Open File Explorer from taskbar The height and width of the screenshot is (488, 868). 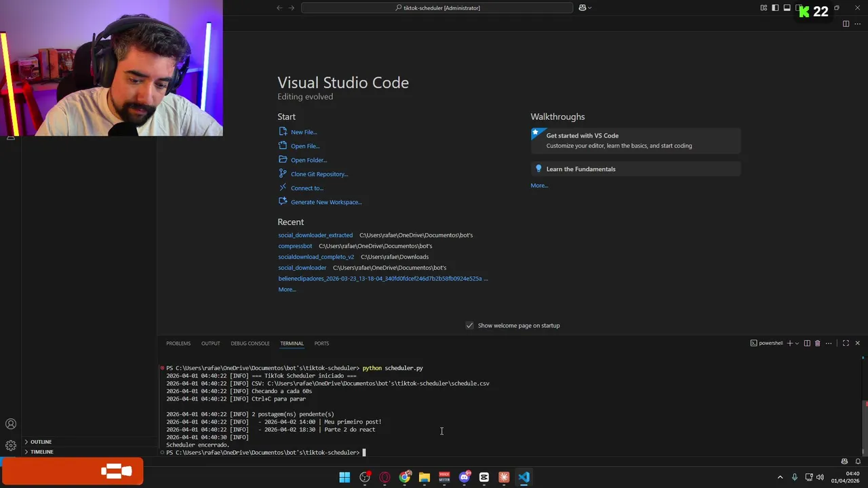coord(425,477)
